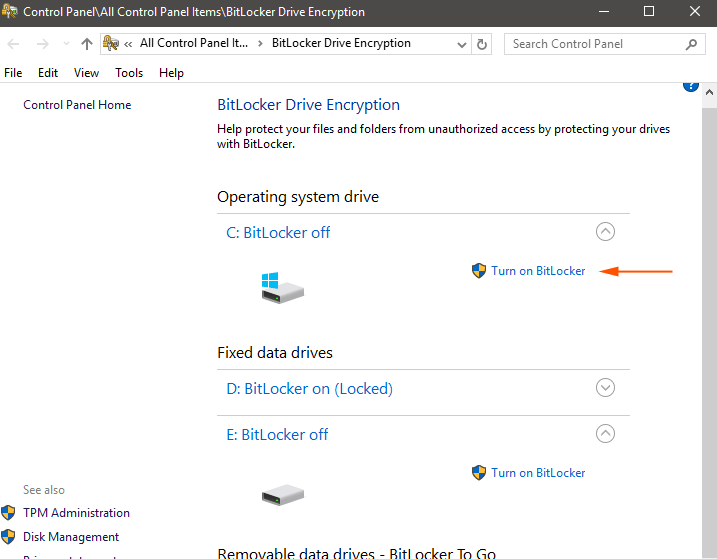Expand the D: drive section chevron
The width and height of the screenshot is (717, 559).
pyautogui.click(x=605, y=388)
